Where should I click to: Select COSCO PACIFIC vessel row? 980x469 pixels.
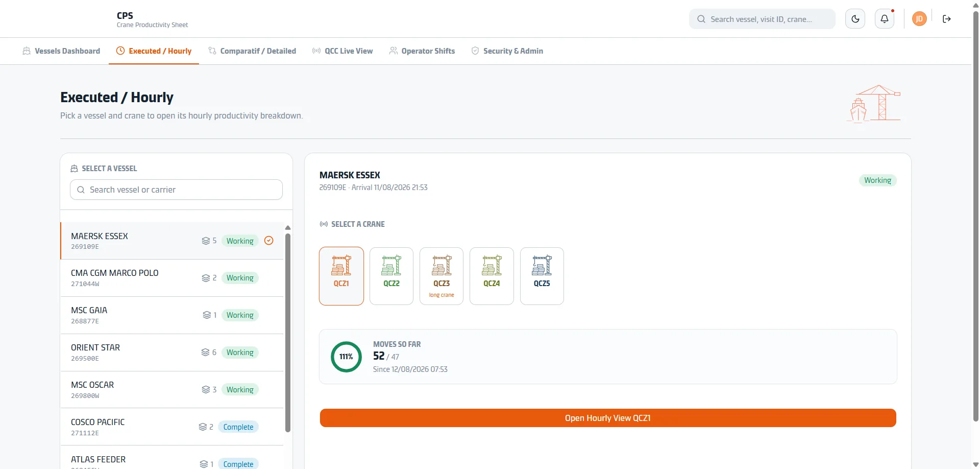172,427
